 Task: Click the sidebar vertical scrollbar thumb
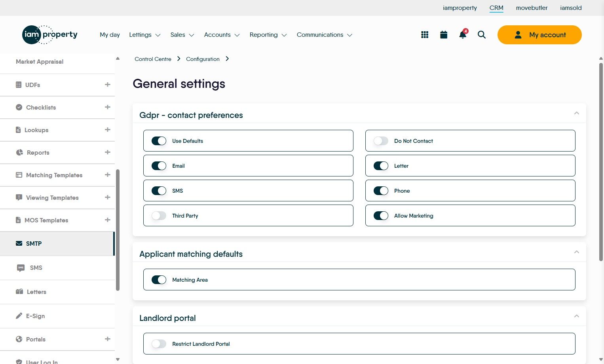[118, 229]
